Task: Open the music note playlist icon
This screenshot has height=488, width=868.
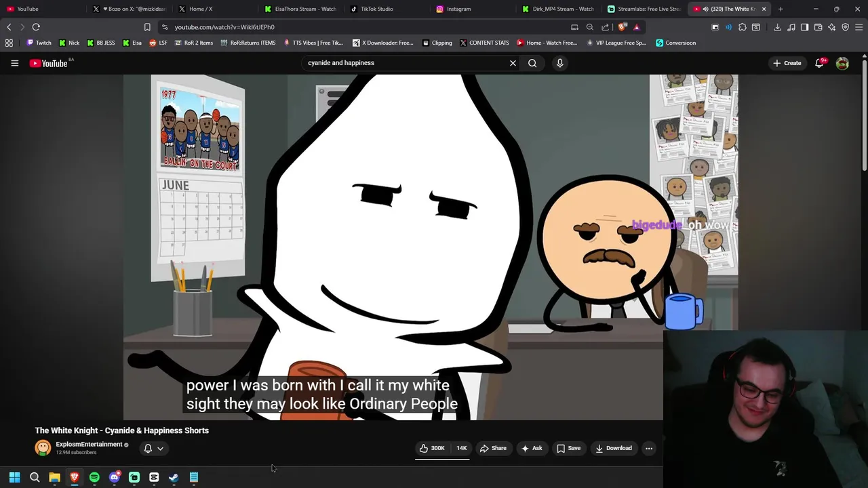Action: (x=791, y=27)
